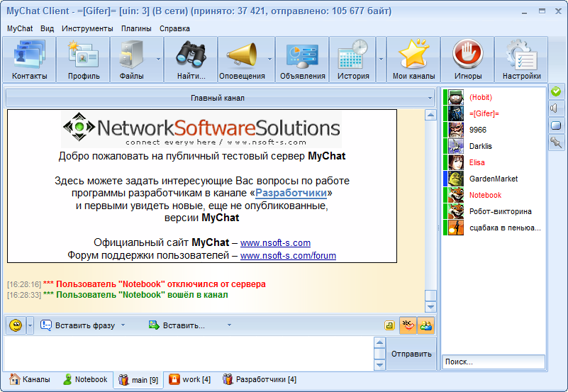Click the avatar next to 9966
This screenshot has width=568, height=392.
click(456, 130)
